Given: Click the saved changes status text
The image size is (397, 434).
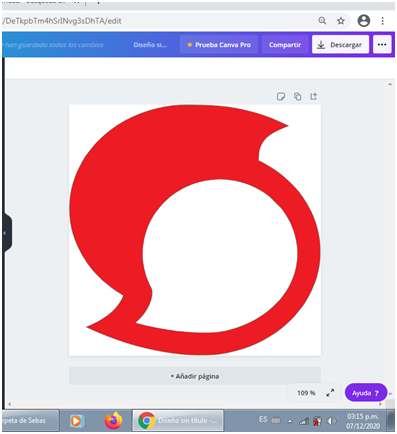Looking at the screenshot, I should pyautogui.click(x=53, y=45).
